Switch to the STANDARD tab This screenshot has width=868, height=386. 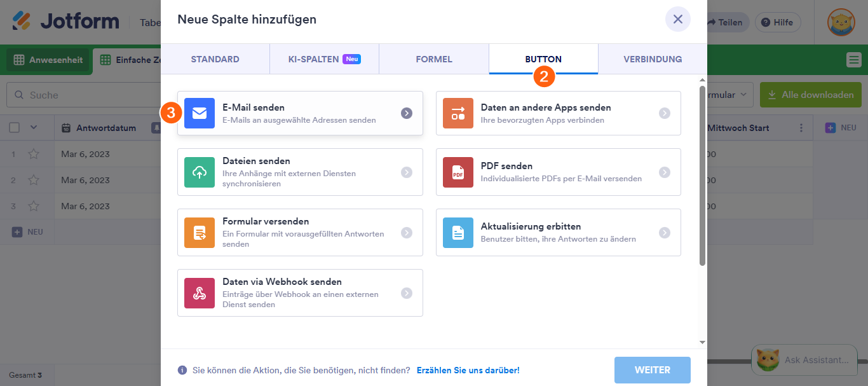point(215,59)
